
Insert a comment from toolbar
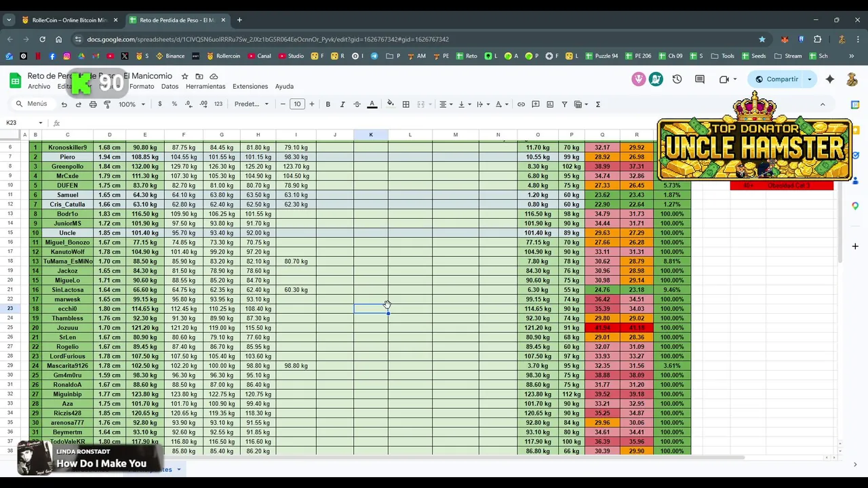[x=536, y=104]
